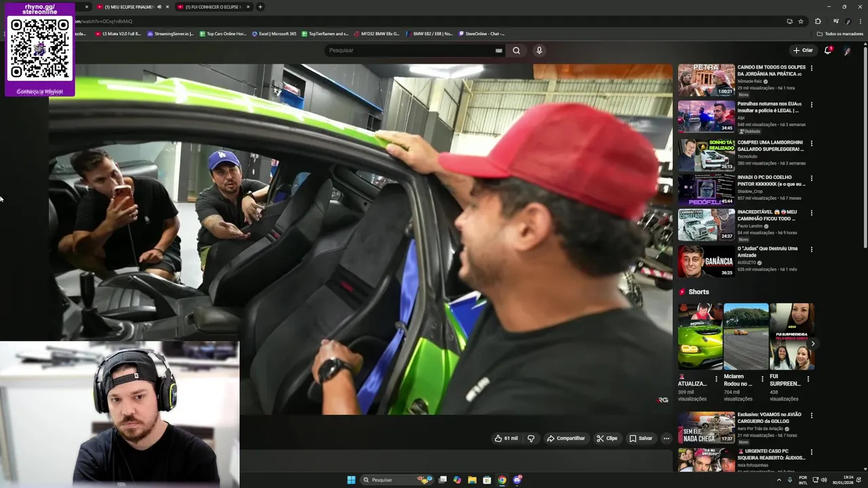The height and width of the screenshot is (488, 868).
Task: Show next Shorts with the arrow
Action: (x=812, y=344)
